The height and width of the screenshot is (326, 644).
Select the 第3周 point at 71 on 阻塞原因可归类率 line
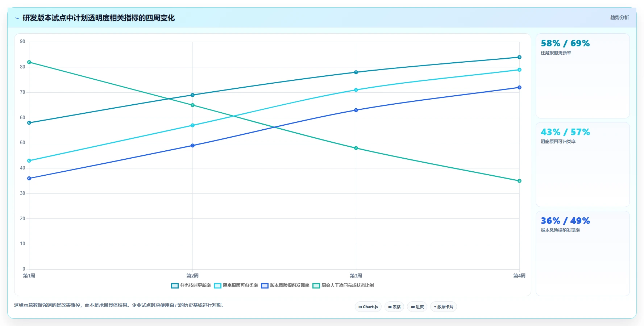point(356,90)
